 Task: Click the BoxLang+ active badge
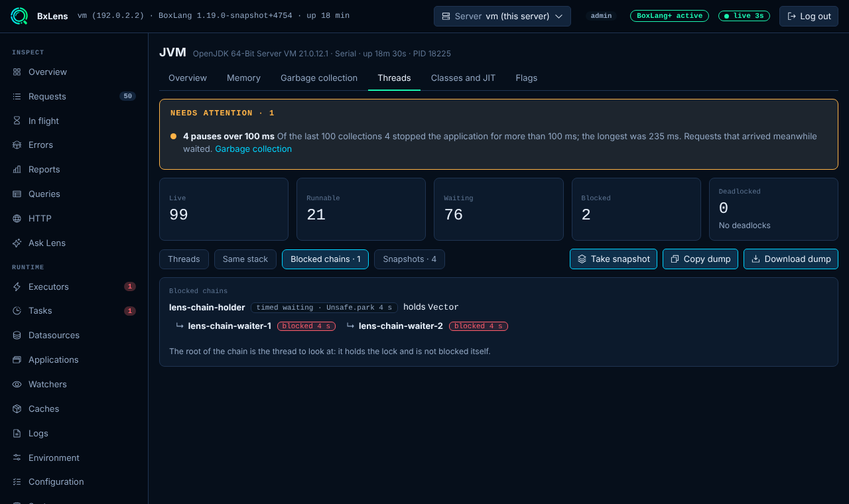(x=669, y=16)
